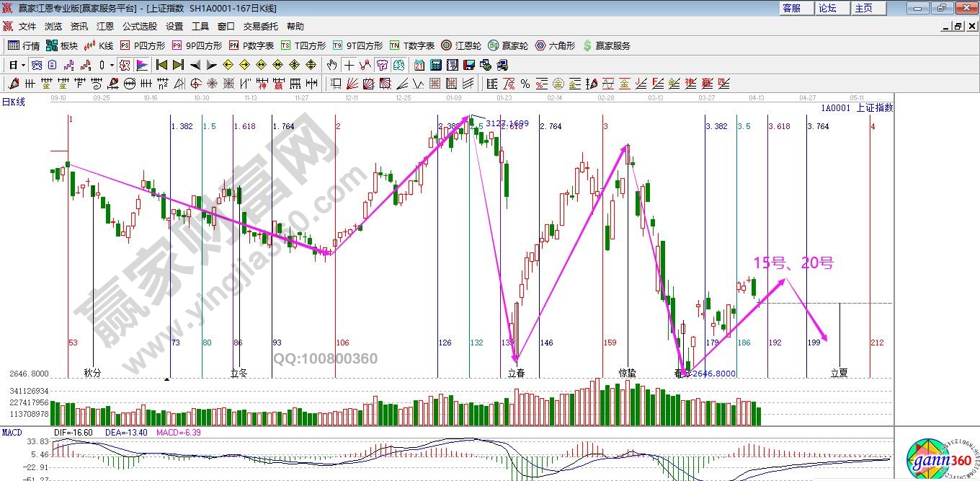Click the floppy disk save icon
The width and height of the screenshot is (980, 481).
point(470,65)
